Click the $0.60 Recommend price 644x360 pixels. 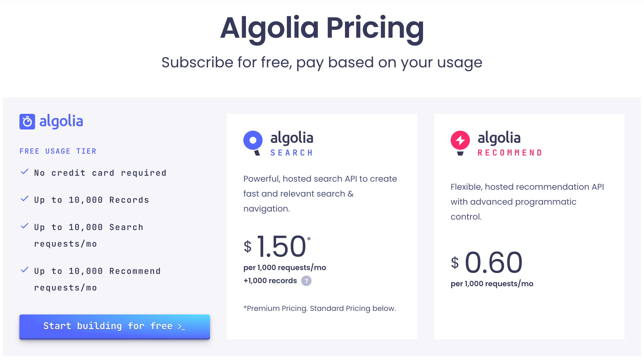[486, 262]
